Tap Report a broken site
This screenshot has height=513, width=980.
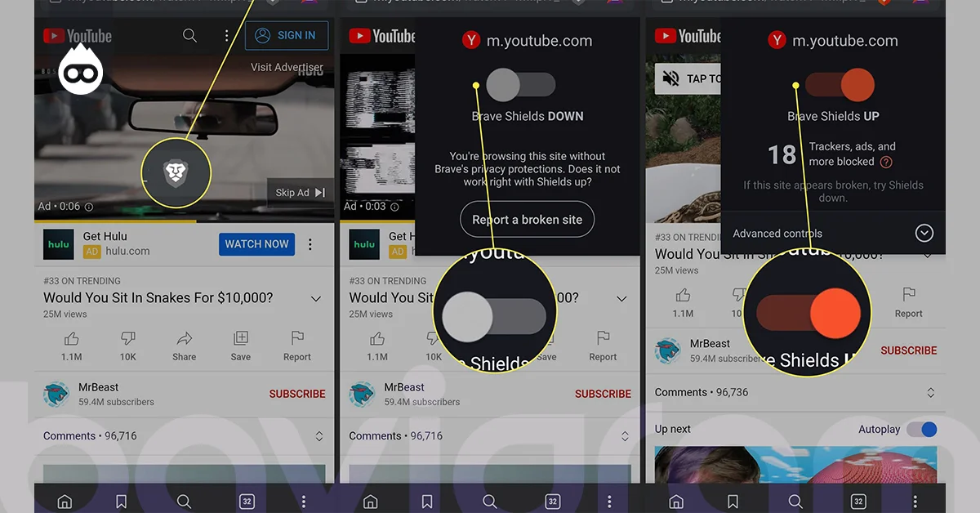[527, 219]
